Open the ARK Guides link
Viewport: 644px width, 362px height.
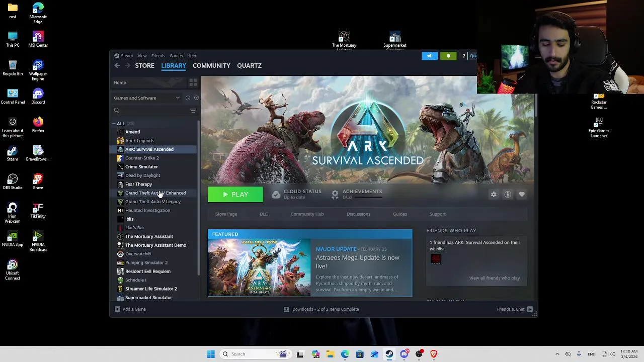pos(400,214)
